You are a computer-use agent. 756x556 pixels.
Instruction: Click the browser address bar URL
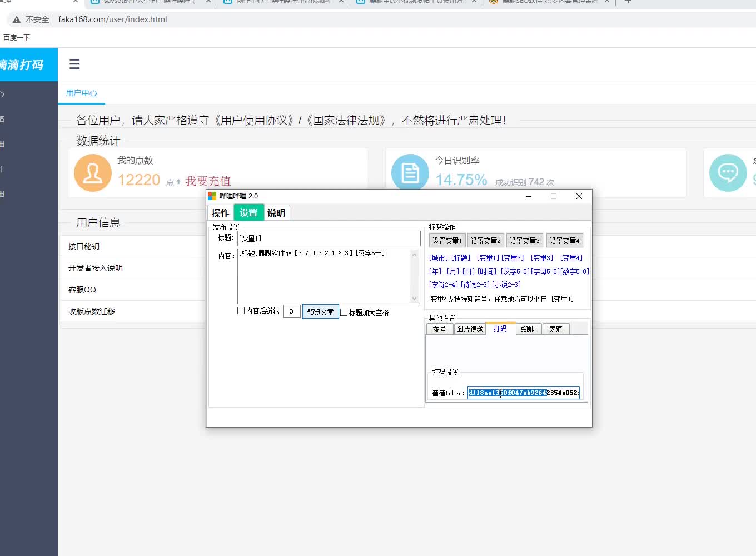(x=113, y=19)
